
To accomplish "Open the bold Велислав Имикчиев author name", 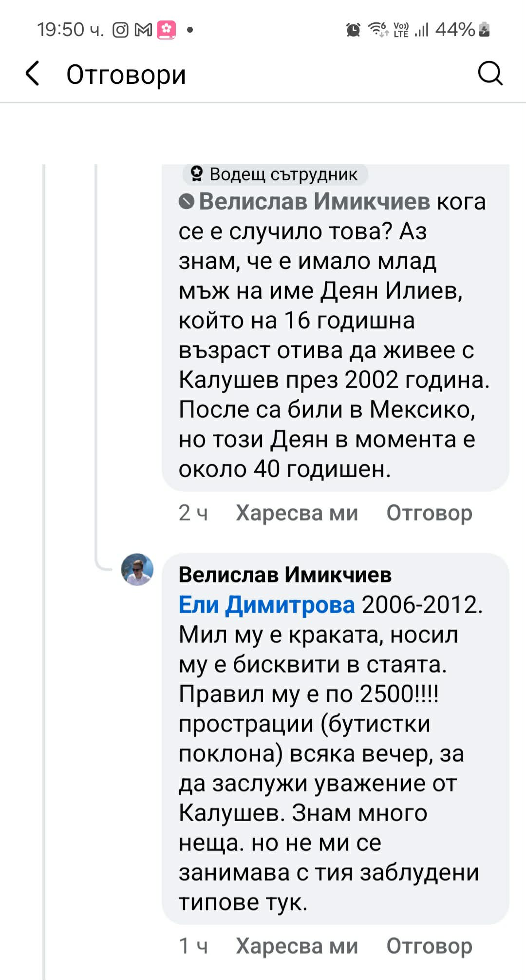I will pos(285,575).
